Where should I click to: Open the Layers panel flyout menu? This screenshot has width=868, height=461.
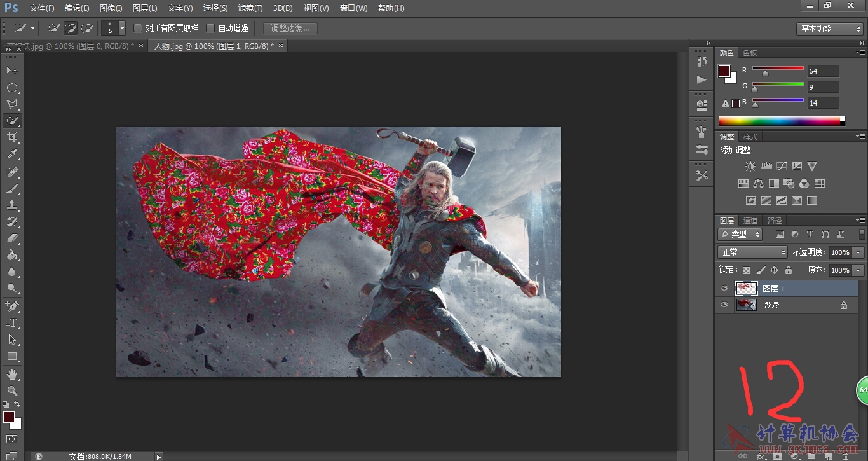click(860, 221)
